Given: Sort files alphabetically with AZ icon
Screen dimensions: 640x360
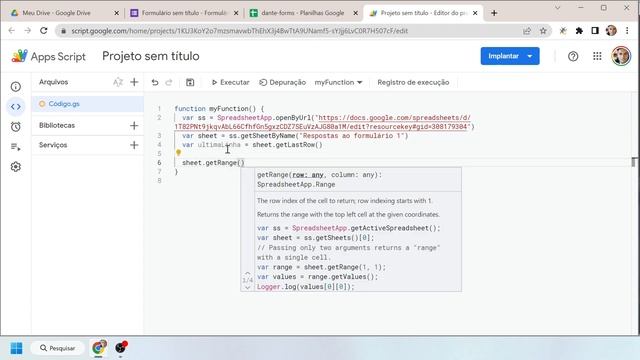Looking at the screenshot, I should [x=118, y=82].
